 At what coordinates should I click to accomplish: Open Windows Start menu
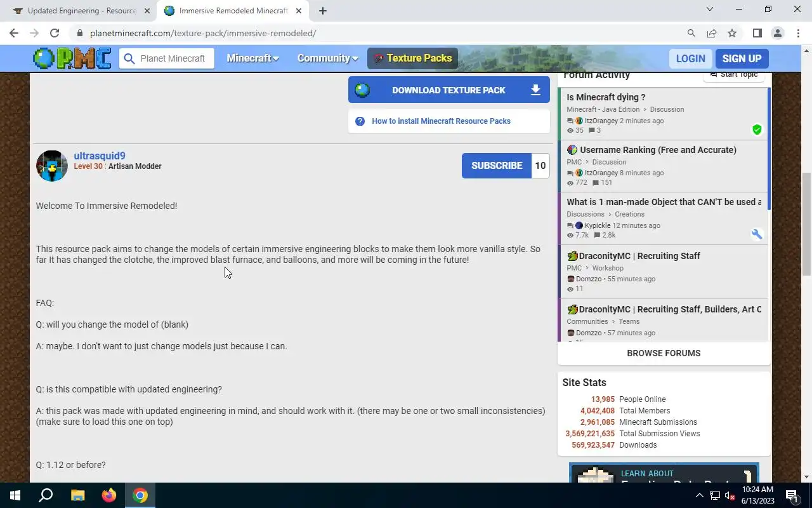pos(15,495)
